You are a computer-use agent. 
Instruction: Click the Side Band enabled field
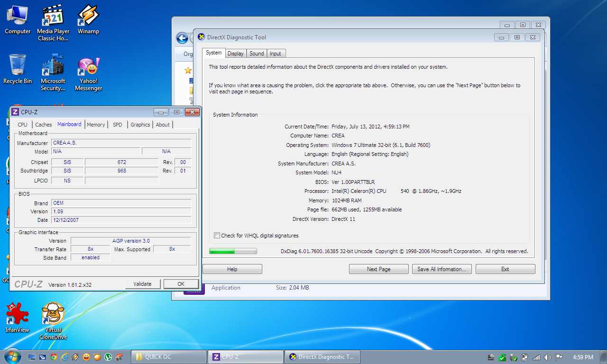point(91,257)
